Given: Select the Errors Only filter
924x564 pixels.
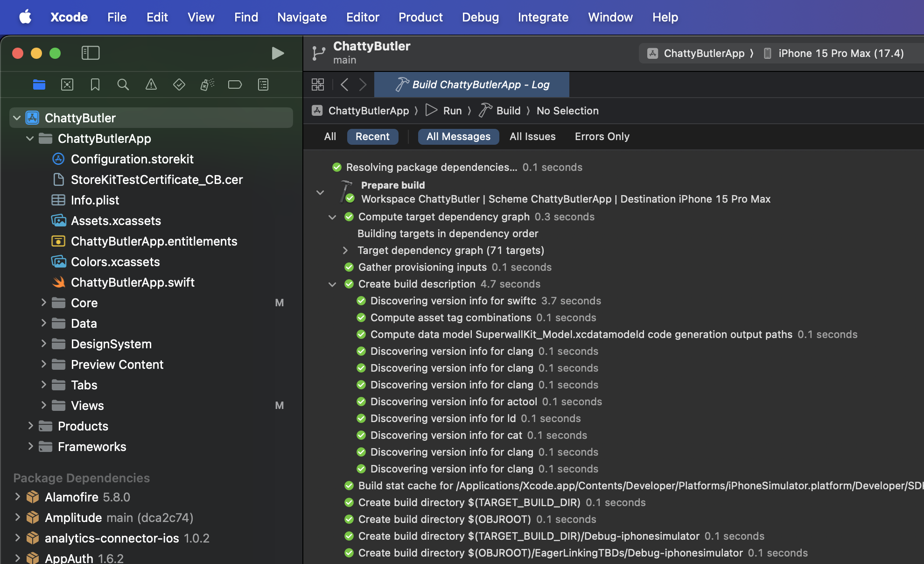Looking at the screenshot, I should (602, 137).
